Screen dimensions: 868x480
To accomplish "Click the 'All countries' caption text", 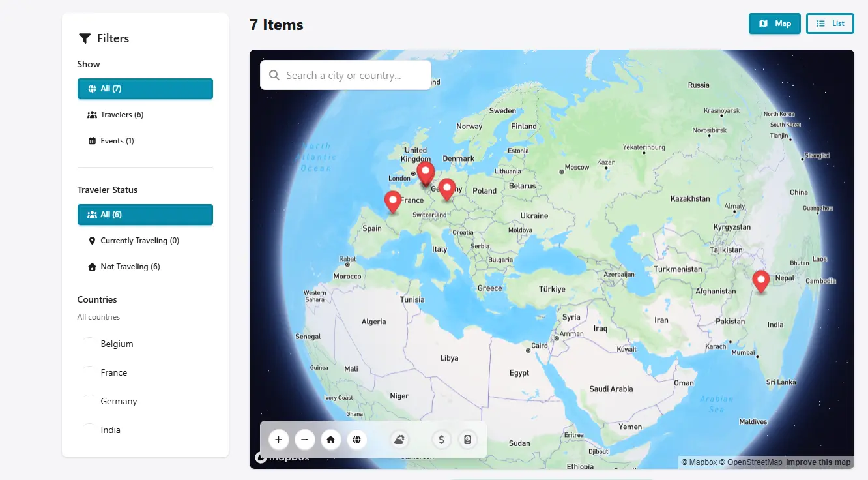I will [98, 317].
